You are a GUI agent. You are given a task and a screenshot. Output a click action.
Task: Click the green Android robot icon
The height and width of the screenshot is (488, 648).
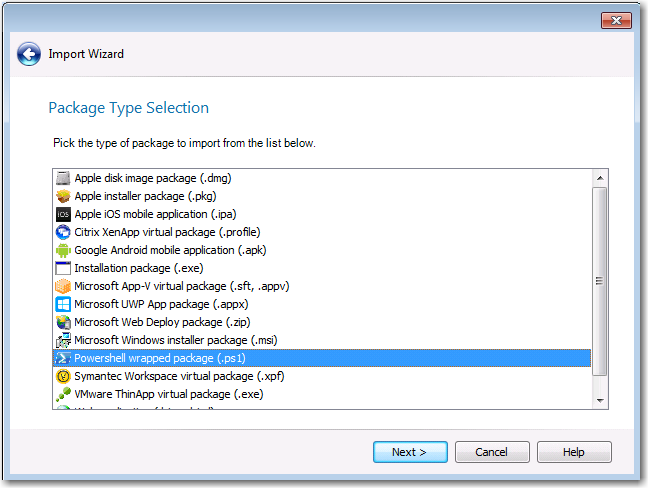click(x=63, y=250)
